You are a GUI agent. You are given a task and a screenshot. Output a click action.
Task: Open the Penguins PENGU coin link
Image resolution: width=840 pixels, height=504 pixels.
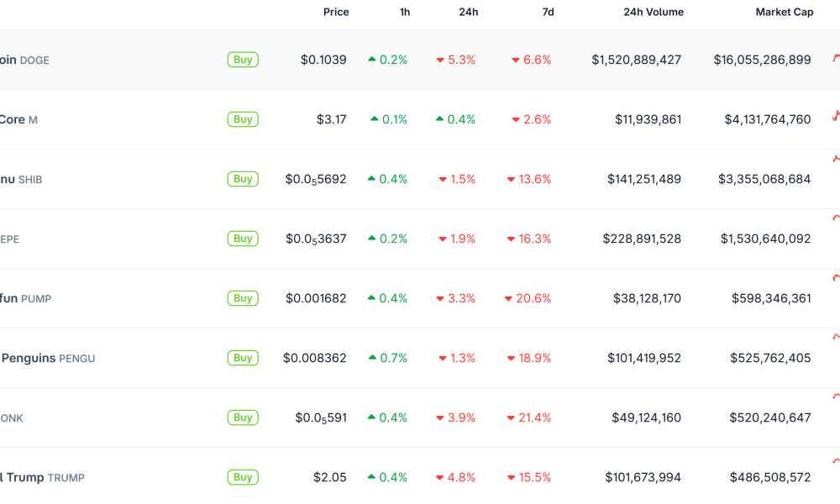coord(48,359)
